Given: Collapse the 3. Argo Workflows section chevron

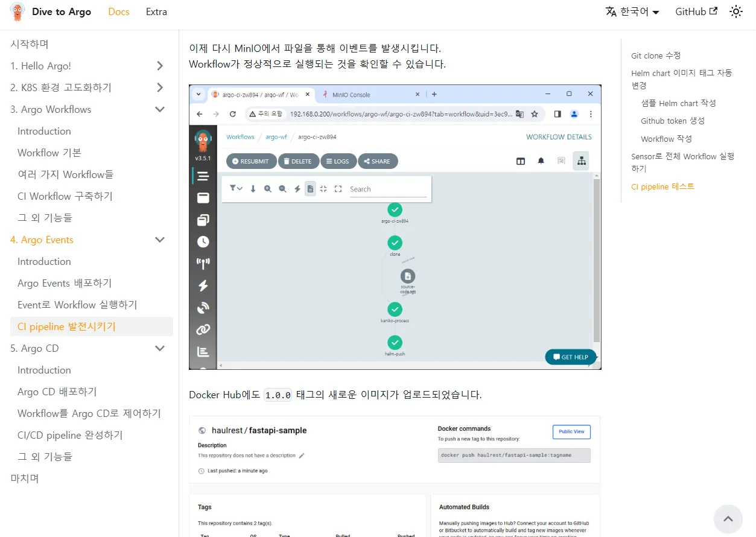Looking at the screenshot, I should [x=160, y=109].
